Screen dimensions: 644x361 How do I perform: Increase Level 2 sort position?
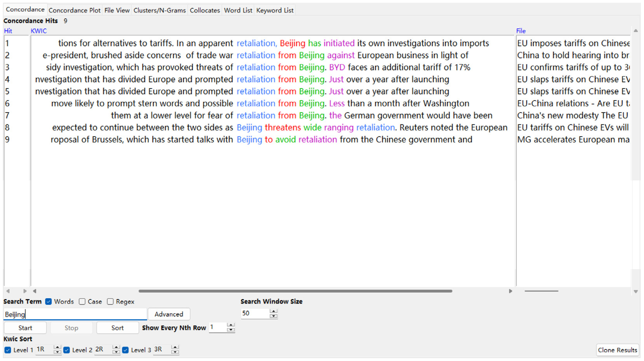click(x=116, y=347)
